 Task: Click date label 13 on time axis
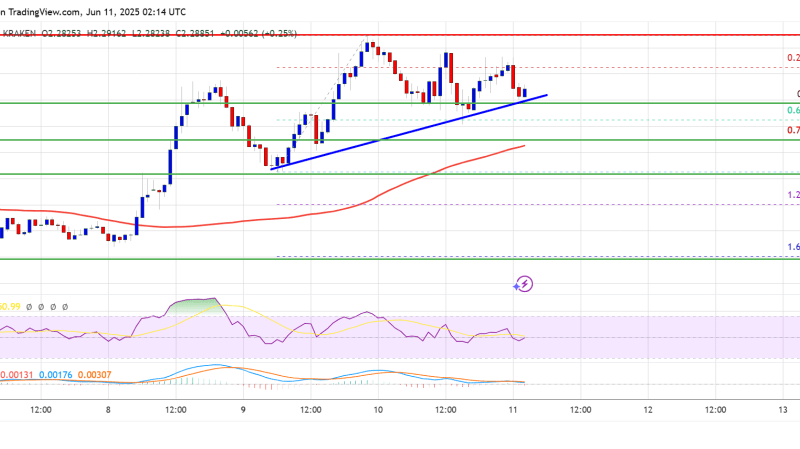pyautogui.click(x=783, y=410)
